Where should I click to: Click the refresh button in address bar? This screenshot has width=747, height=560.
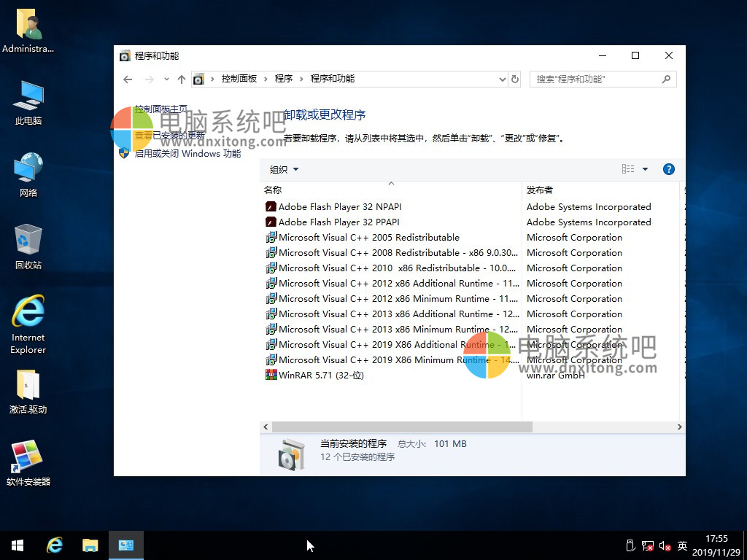pos(515,79)
